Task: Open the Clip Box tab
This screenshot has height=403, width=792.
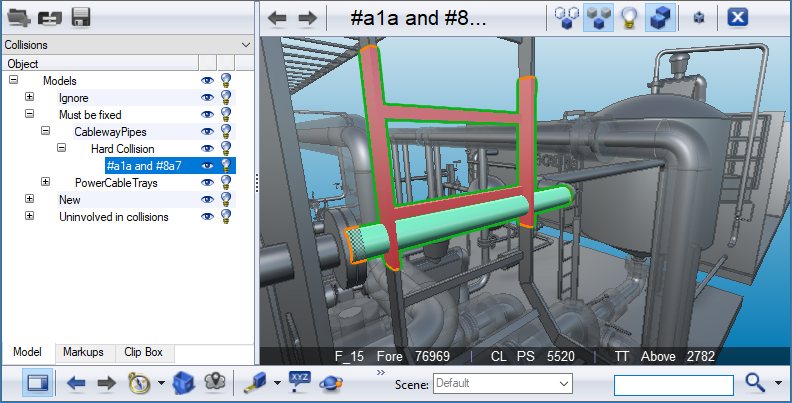Action: click(146, 353)
